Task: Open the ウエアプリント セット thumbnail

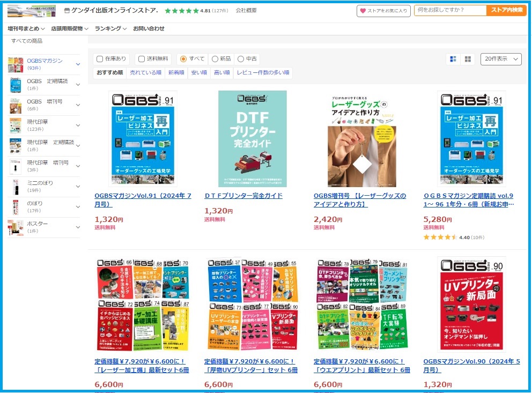Action: tap(362, 305)
